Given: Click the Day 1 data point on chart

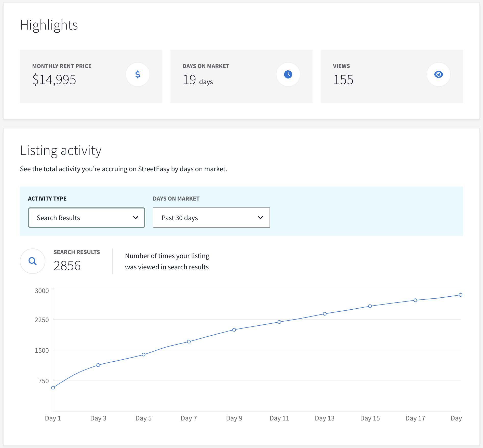Looking at the screenshot, I should 53,388.
